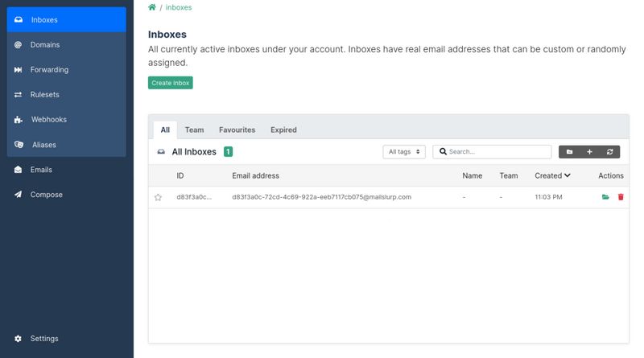Star the d83f3a0c inbox as favourite

coord(159,197)
